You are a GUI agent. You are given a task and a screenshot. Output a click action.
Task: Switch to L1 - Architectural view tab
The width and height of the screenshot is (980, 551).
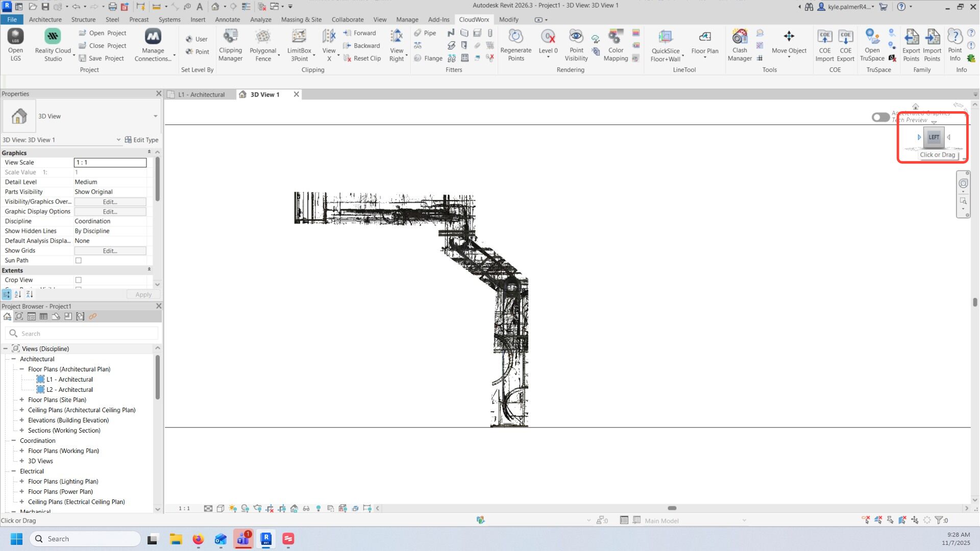click(201, 94)
